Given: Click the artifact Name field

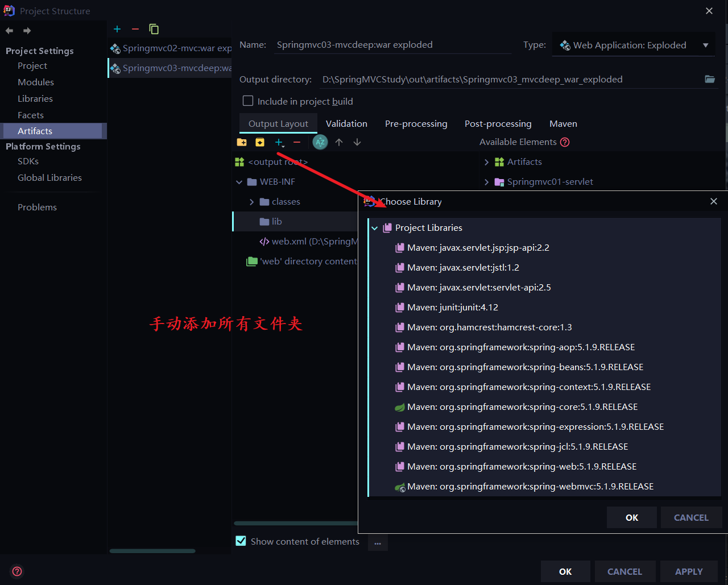Looking at the screenshot, I should [x=392, y=45].
